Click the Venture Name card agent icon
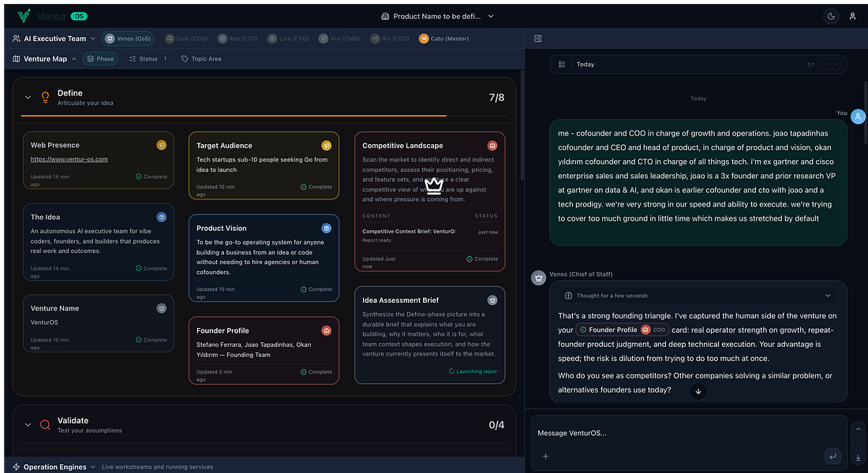This screenshot has width=868, height=473. pyautogui.click(x=161, y=308)
